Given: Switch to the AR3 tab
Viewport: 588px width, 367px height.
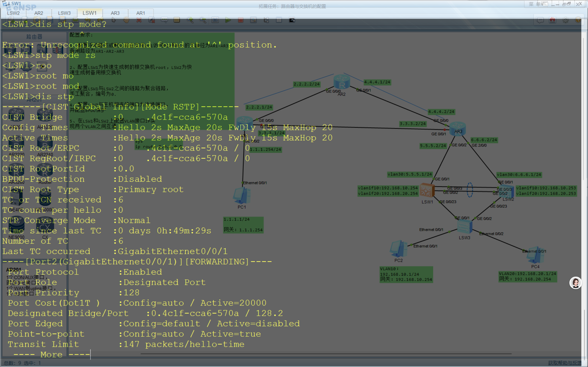Looking at the screenshot, I should click(115, 13).
